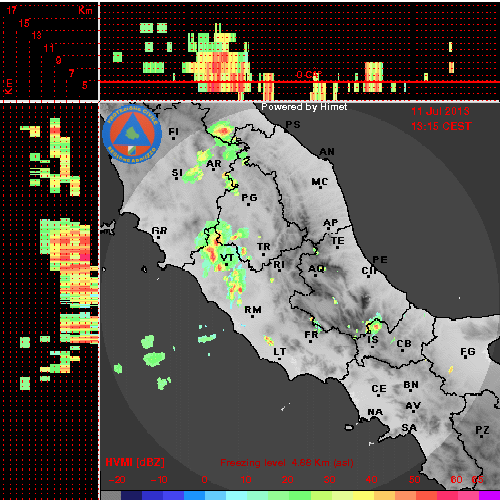This screenshot has height=500, width=500.
Task: Click the 'Powered by Himet' text
Action: tap(304, 107)
